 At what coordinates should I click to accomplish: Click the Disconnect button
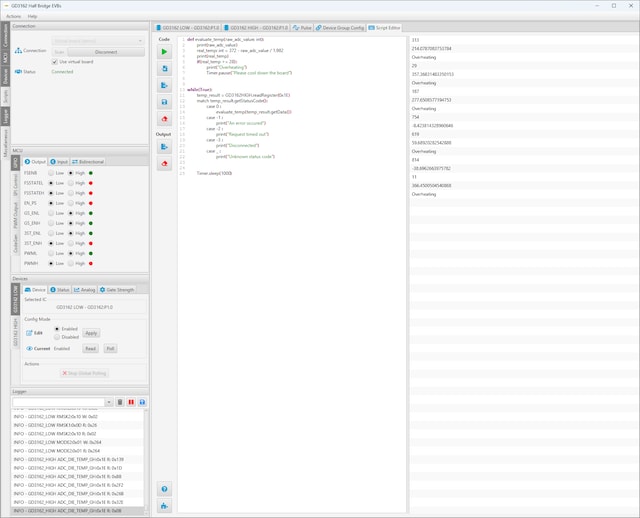coord(105,51)
